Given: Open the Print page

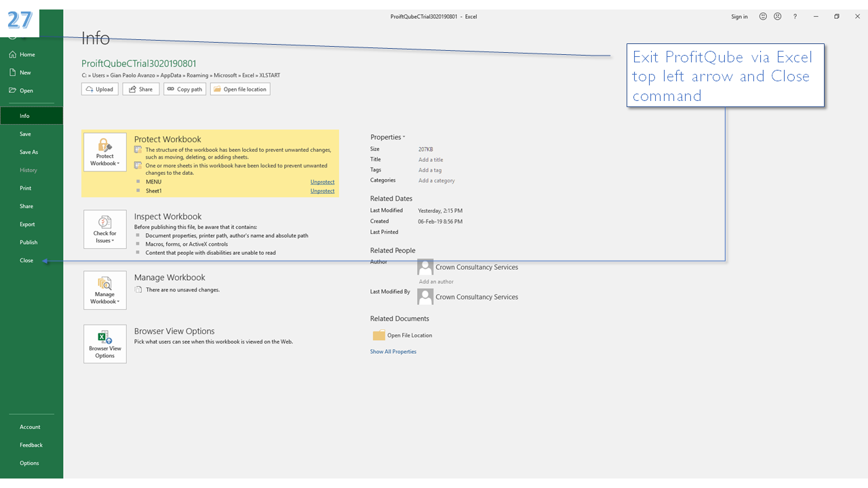Looking at the screenshot, I should pyautogui.click(x=25, y=188).
